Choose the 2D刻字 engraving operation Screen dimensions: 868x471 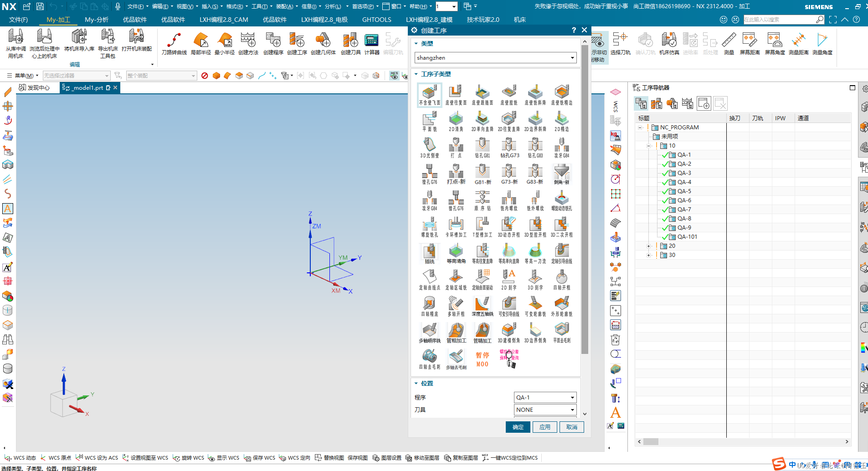[508, 280]
